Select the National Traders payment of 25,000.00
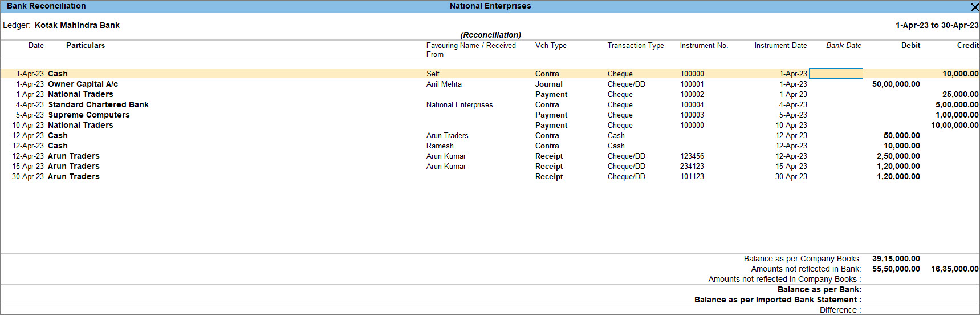The image size is (980, 315). (490, 94)
